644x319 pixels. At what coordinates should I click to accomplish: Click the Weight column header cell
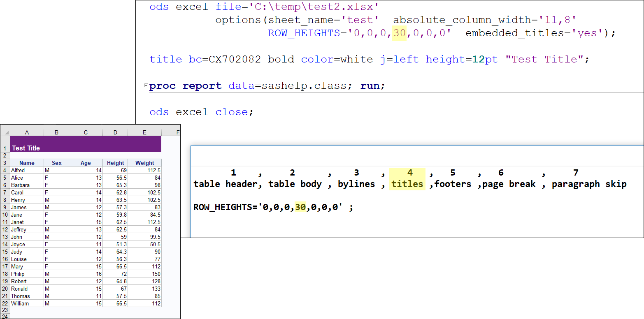[x=144, y=163]
